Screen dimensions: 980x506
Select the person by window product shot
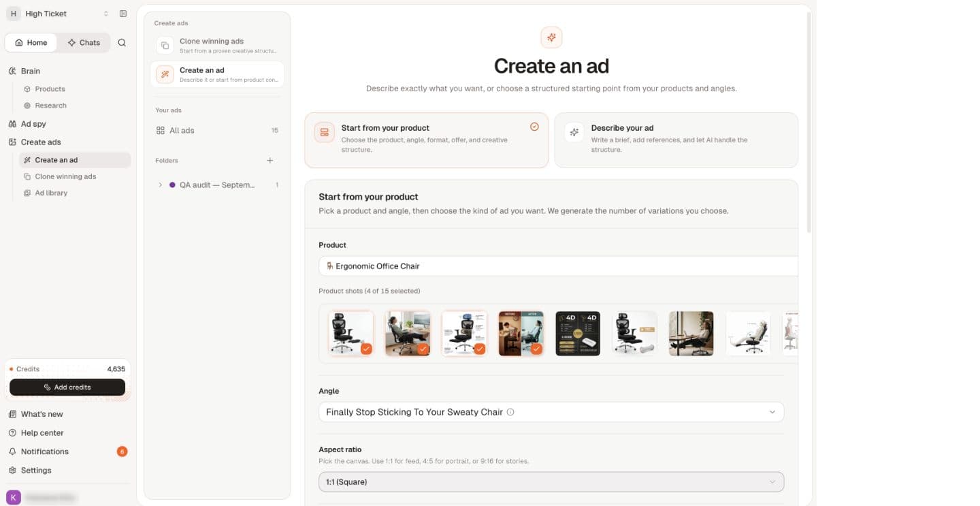pyautogui.click(x=691, y=334)
